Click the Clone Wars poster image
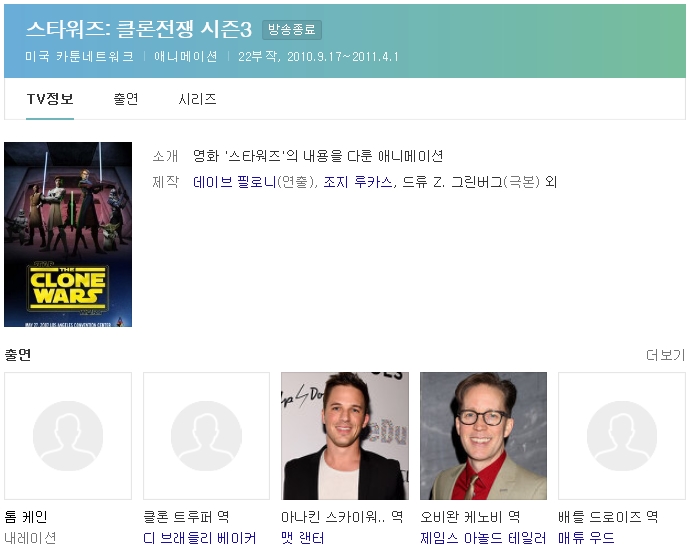Screen dimensions: 690x549 tap(68, 234)
